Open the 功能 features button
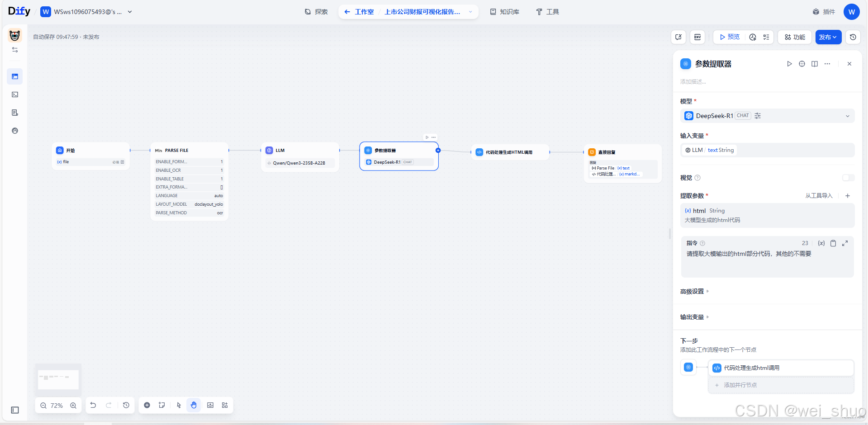The image size is (868, 425). click(x=795, y=37)
